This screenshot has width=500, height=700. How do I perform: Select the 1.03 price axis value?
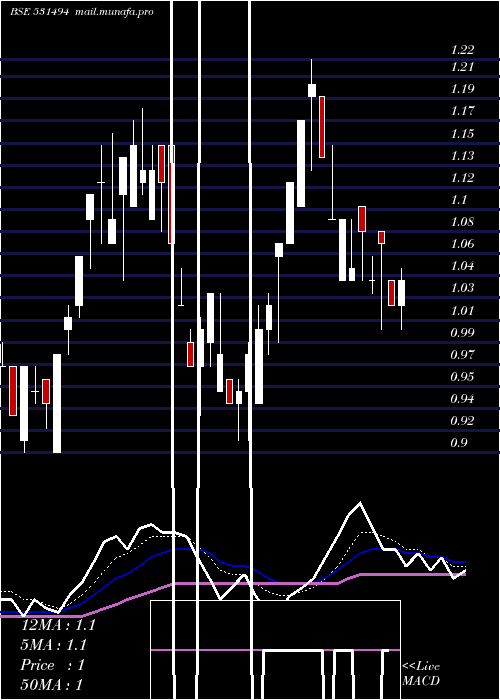click(462, 288)
